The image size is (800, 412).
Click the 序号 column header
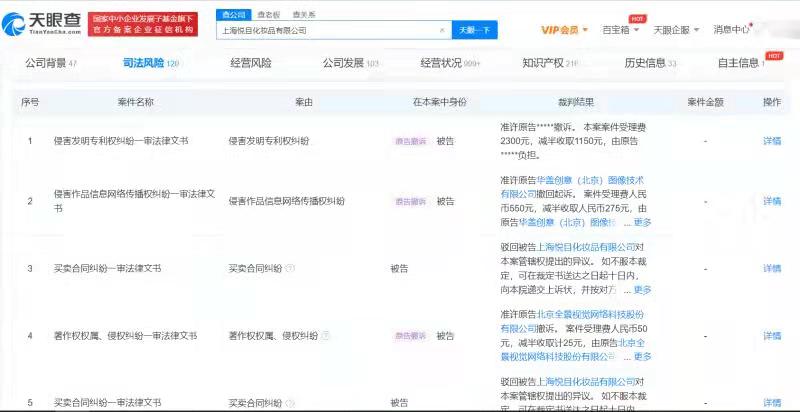point(30,102)
